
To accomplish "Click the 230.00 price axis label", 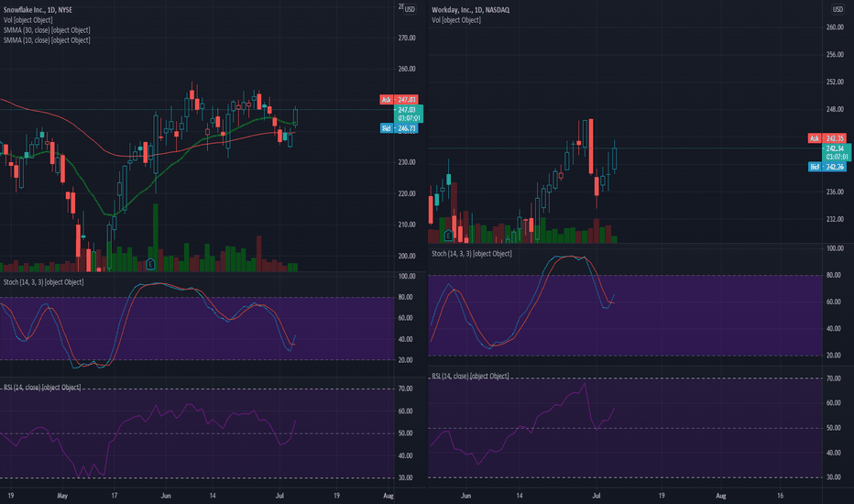I will point(407,162).
